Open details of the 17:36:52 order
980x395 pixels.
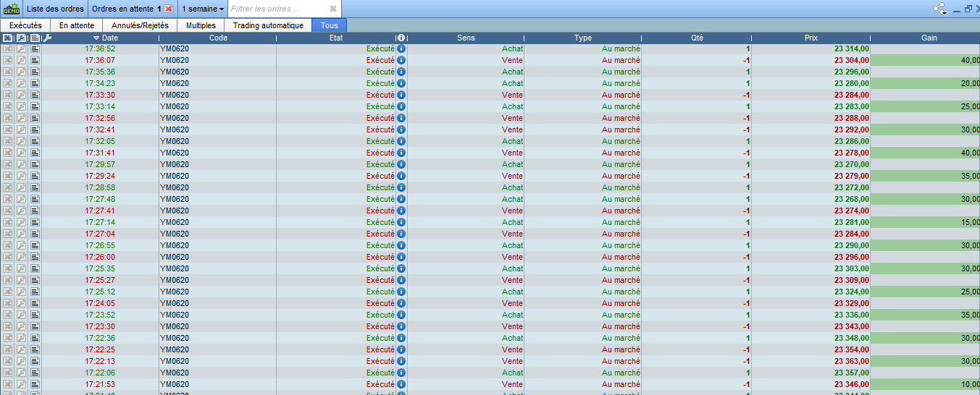click(x=35, y=48)
